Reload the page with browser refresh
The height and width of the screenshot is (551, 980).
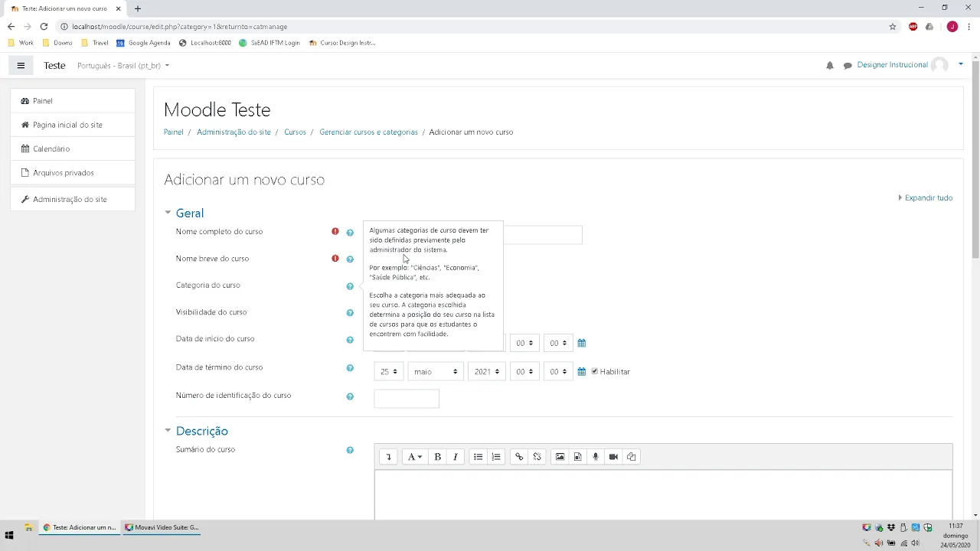44,27
